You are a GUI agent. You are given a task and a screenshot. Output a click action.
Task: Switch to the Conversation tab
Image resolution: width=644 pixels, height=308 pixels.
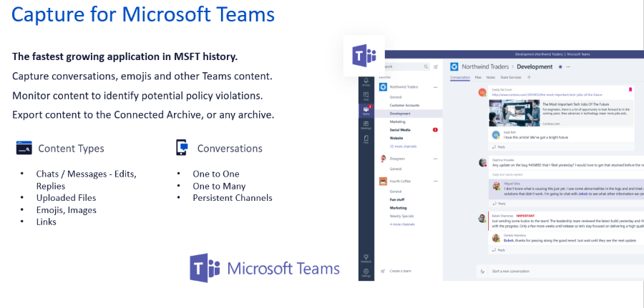pos(460,77)
